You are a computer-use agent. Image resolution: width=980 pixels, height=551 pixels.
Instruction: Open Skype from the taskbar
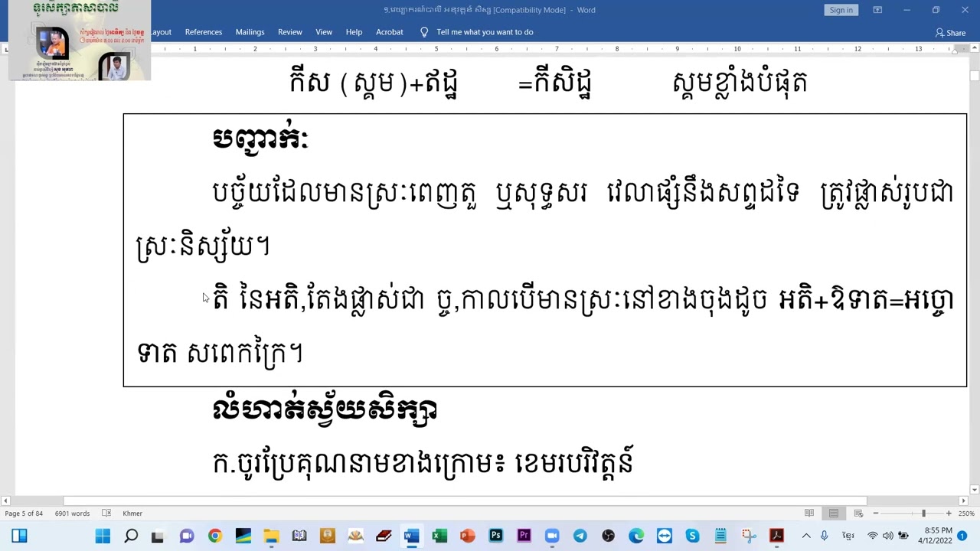pyautogui.click(x=692, y=536)
